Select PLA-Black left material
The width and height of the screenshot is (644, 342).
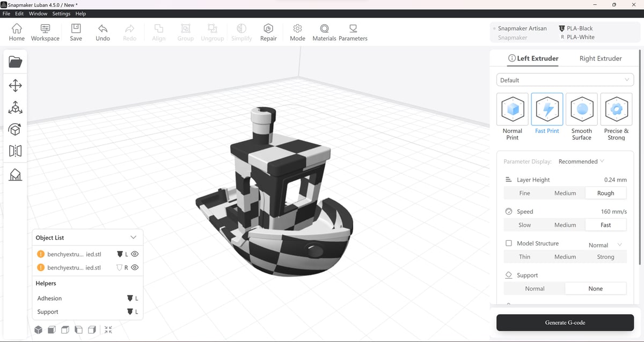pos(576,28)
